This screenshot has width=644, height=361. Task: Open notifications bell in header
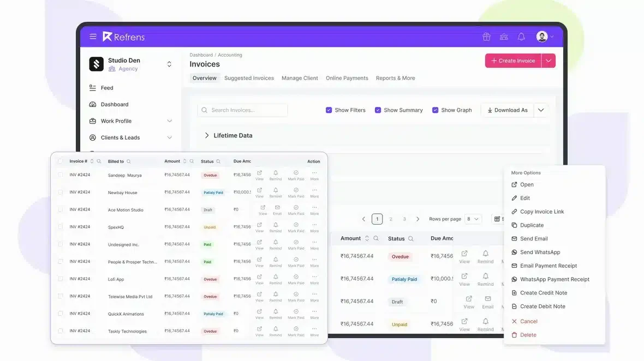pyautogui.click(x=521, y=37)
